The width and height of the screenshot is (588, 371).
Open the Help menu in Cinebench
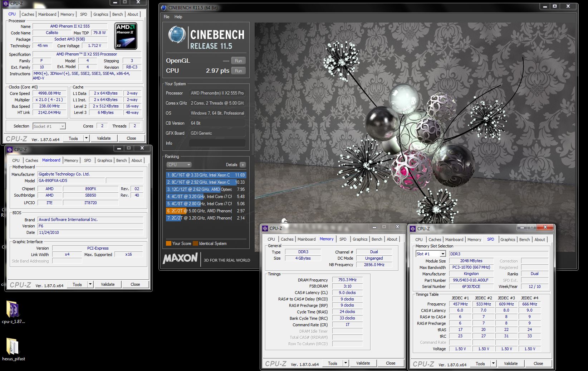178,17
